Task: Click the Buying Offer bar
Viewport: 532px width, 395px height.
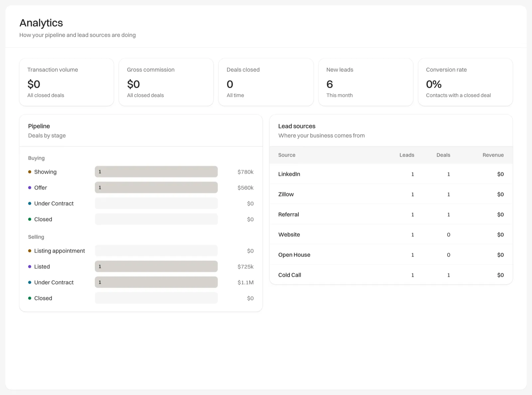Action: tap(156, 188)
